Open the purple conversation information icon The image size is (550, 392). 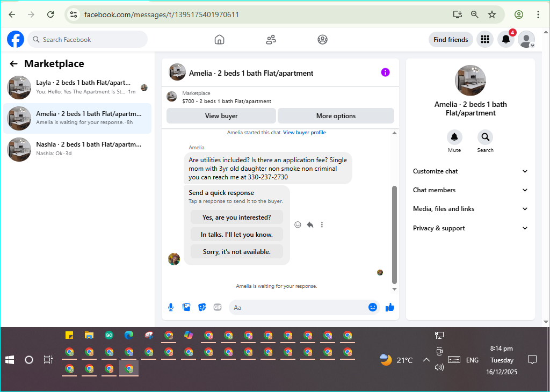385,72
